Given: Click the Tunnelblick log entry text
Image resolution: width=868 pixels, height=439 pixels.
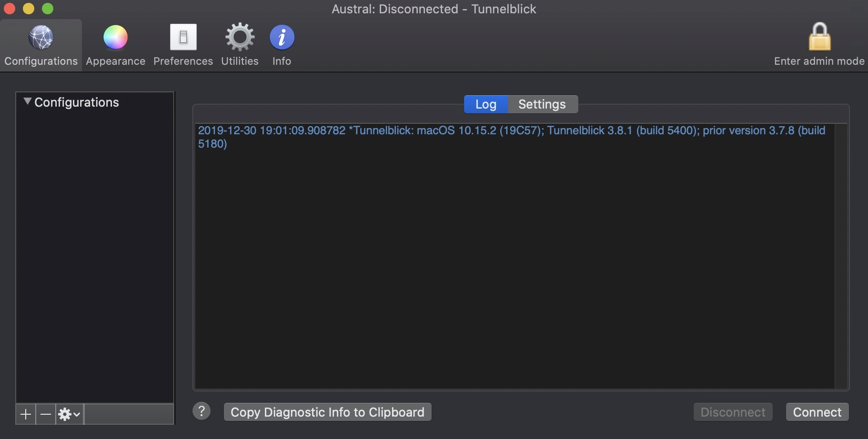Looking at the screenshot, I should [x=512, y=137].
